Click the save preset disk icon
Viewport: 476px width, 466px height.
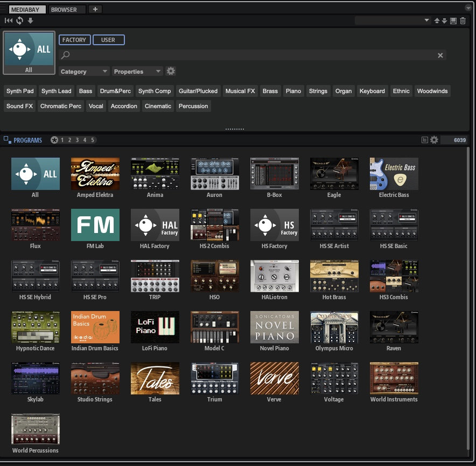click(x=453, y=20)
